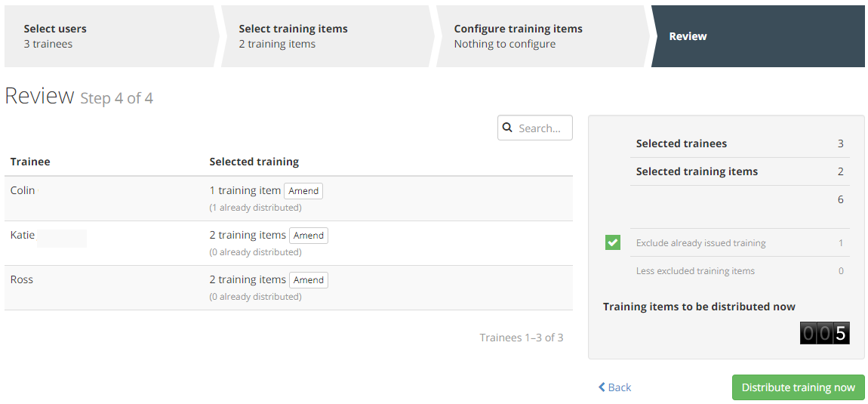Uncheck Exclude already issued training checkbox

click(613, 242)
